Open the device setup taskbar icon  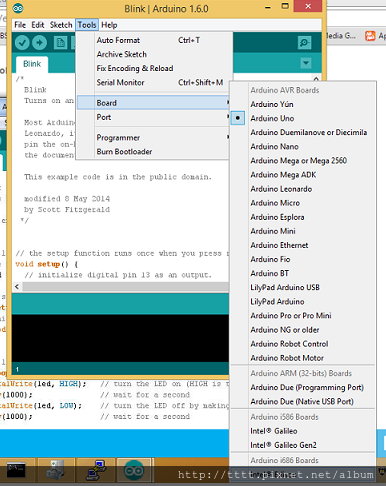point(56,470)
